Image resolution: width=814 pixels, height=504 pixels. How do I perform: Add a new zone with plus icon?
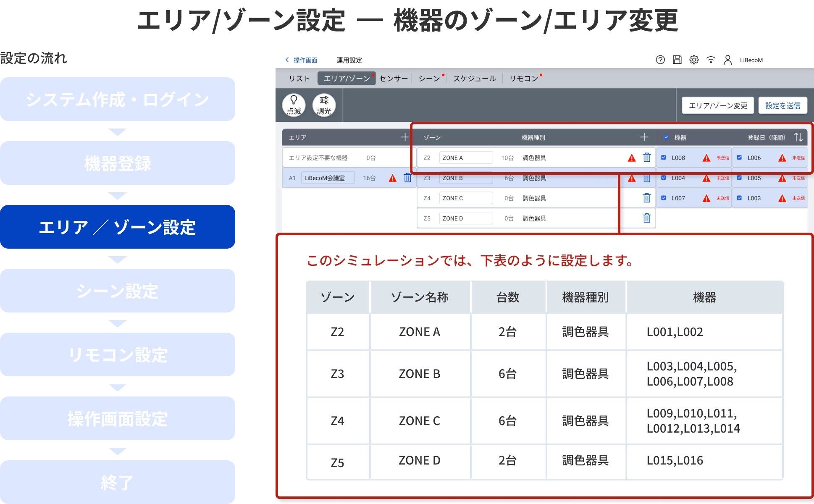point(644,137)
